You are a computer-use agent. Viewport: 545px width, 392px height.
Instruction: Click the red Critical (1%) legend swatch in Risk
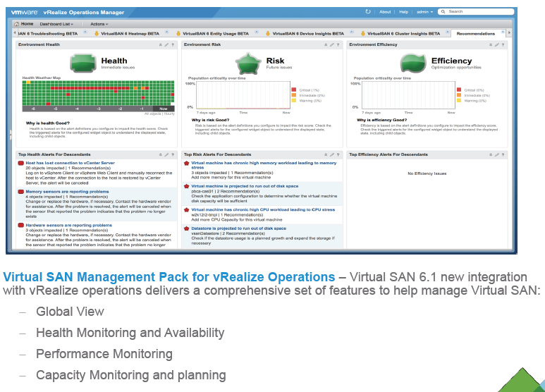[294, 90]
